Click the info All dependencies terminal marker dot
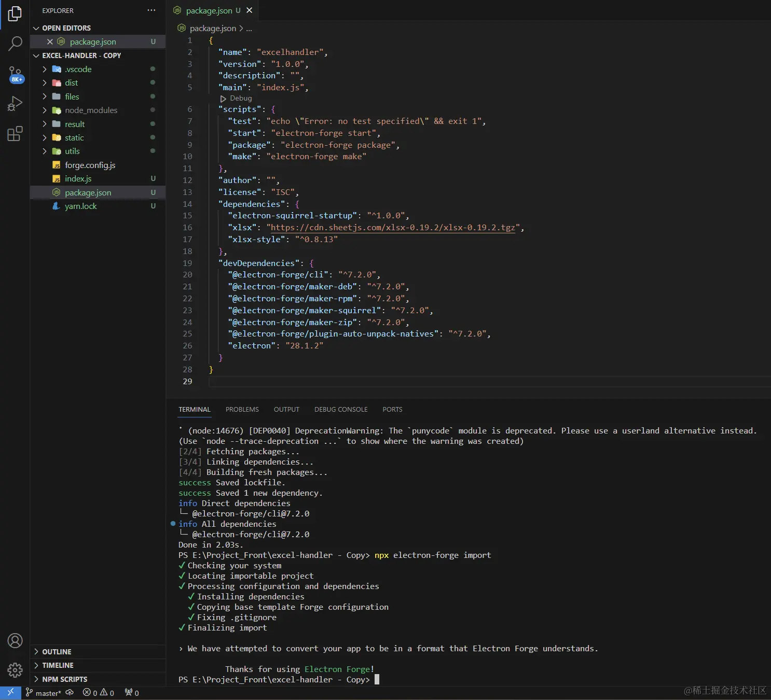The image size is (771, 700). coord(173,524)
